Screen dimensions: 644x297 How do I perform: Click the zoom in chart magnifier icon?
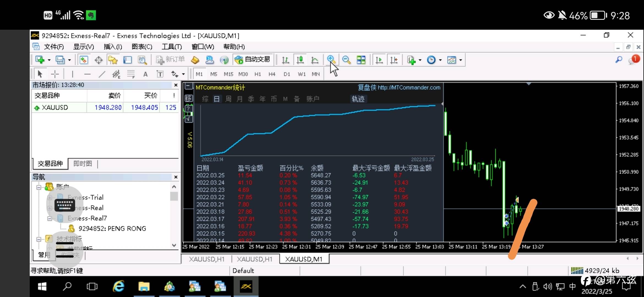331,60
